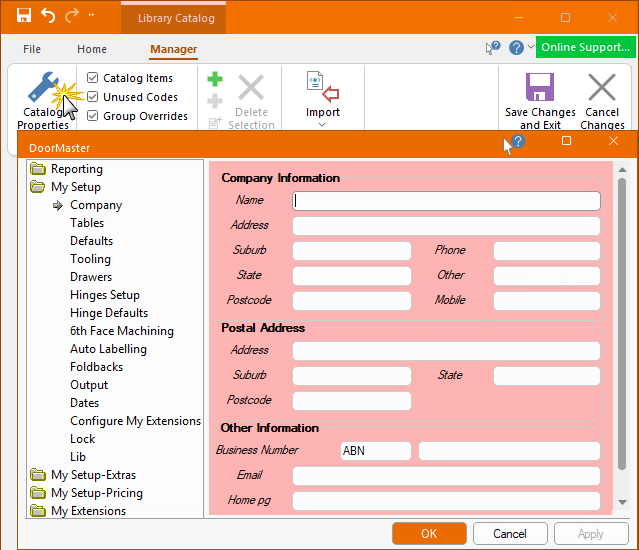This screenshot has height=550, width=639.
Task: Expand the My Setup-Extras folder
Action: [38, 475]
